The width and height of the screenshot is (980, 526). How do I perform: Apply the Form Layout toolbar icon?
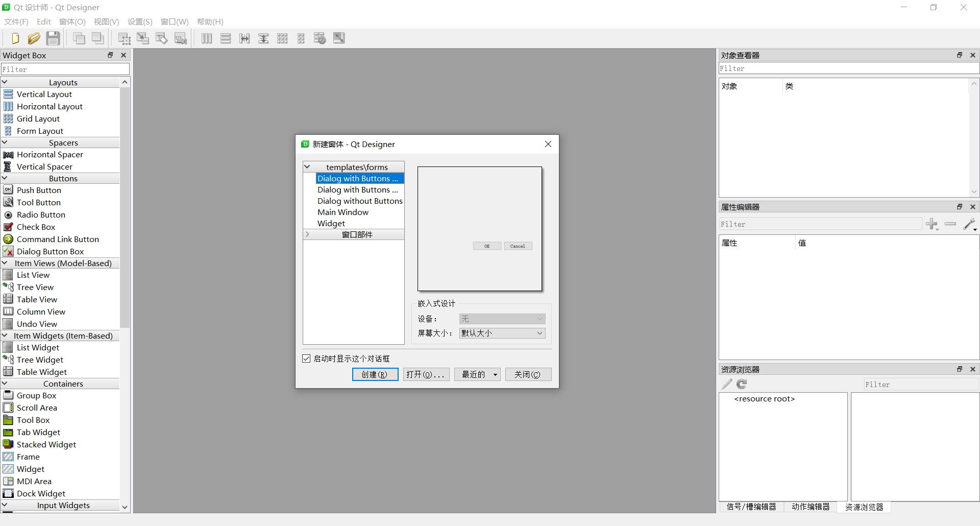tap(301, 38)
